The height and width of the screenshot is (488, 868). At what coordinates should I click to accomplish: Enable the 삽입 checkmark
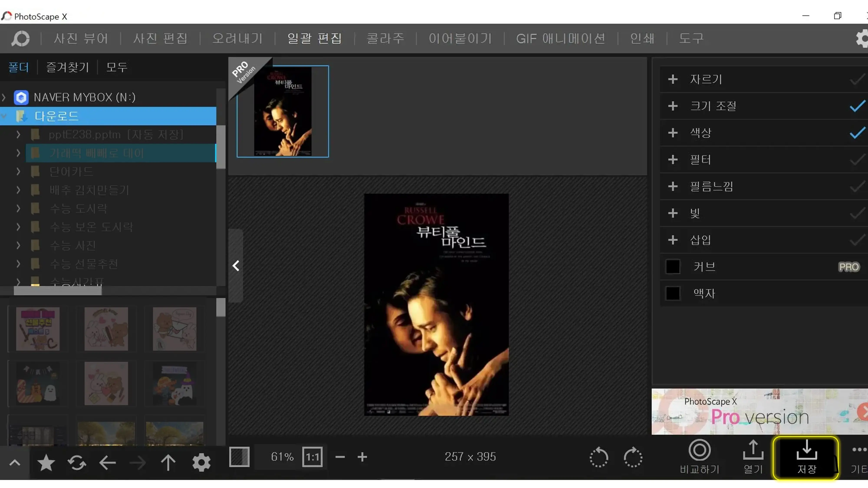(857, 240)
